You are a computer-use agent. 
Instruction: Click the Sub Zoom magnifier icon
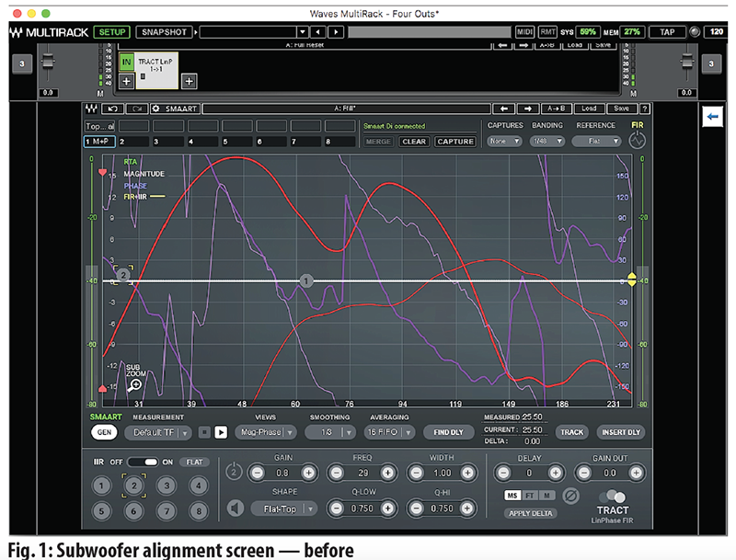click(x=135, y=385)
